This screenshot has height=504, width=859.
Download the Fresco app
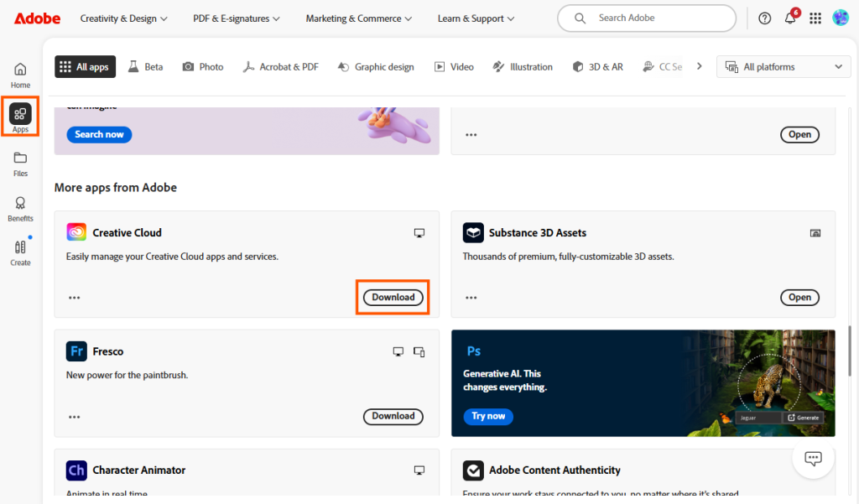(393, 416)
